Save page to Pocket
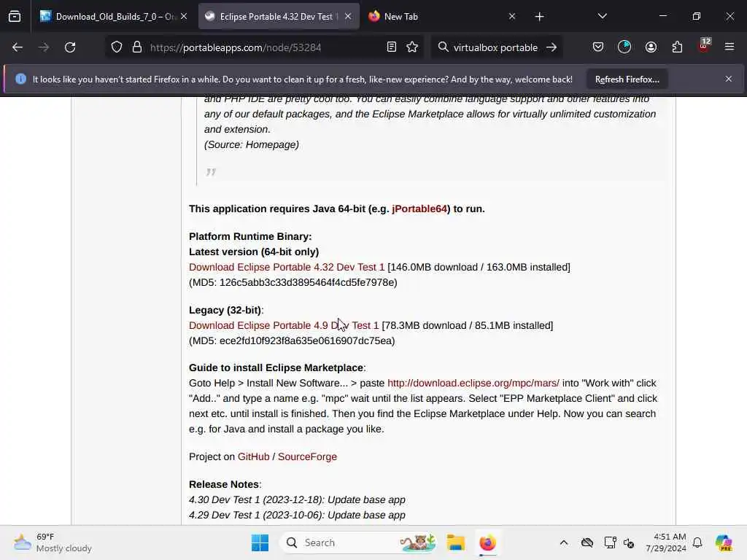The height and width of the screenshot is (560, 747). pos(598,47)
